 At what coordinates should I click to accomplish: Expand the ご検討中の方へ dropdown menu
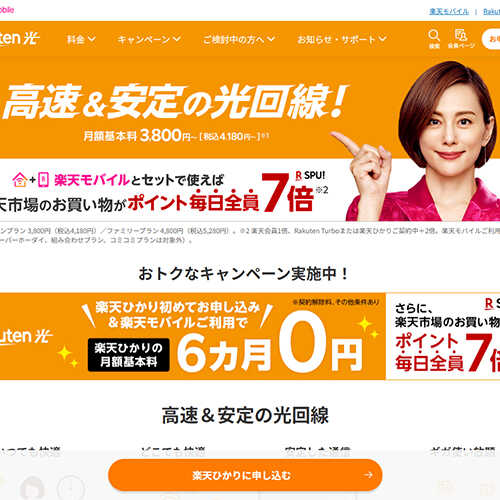(x=239, y=39)
